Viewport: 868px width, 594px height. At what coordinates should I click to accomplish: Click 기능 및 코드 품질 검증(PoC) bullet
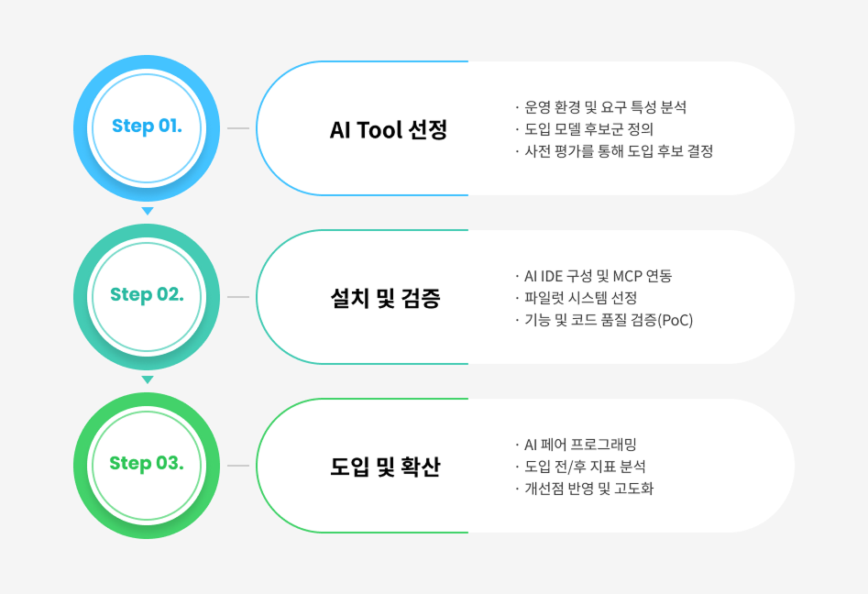(x=608, y=320)
